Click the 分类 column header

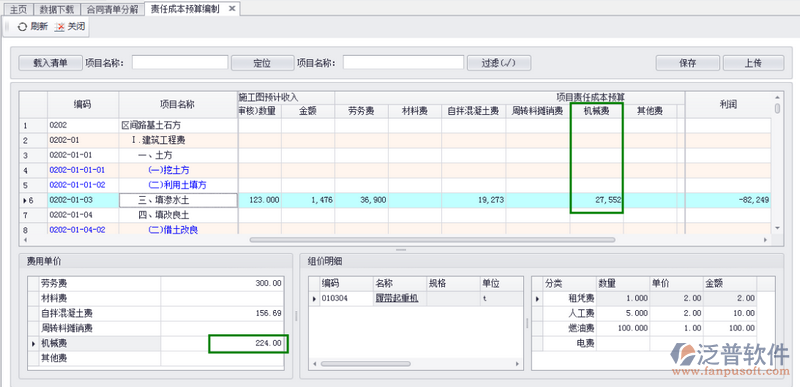(x=569, y=283)
